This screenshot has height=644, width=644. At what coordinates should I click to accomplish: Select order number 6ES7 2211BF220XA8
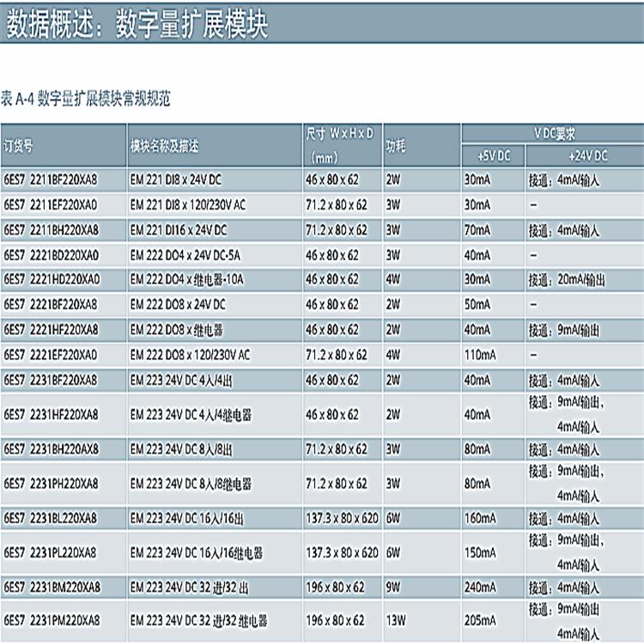pos(51,180)
